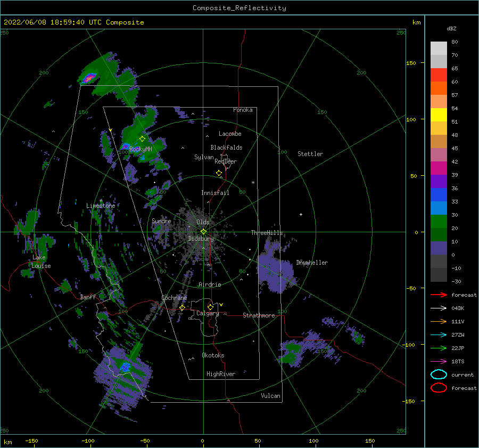Screen dimensions: 479x448
Task: Click the Okotoks town label
Action: coord(213,355)
